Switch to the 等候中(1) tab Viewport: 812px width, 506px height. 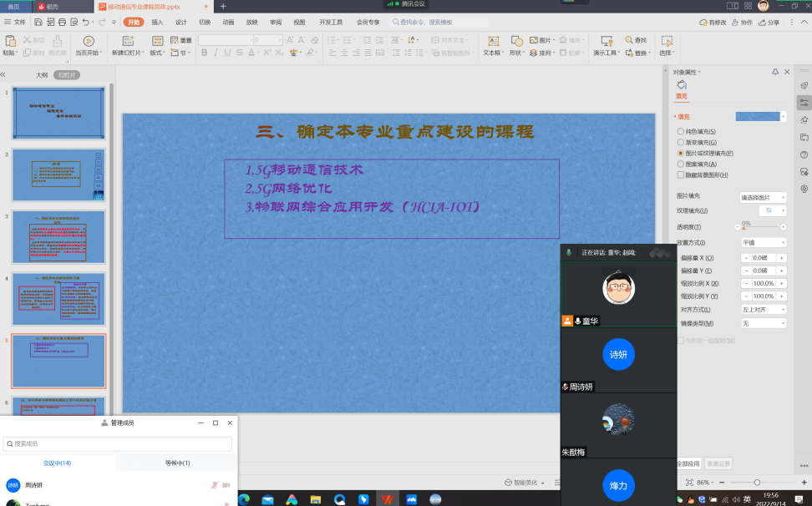[177, 463]
